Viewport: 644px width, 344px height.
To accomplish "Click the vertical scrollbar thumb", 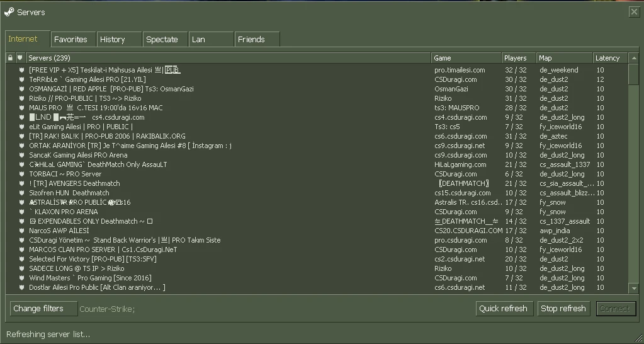I will pos(634,74).
